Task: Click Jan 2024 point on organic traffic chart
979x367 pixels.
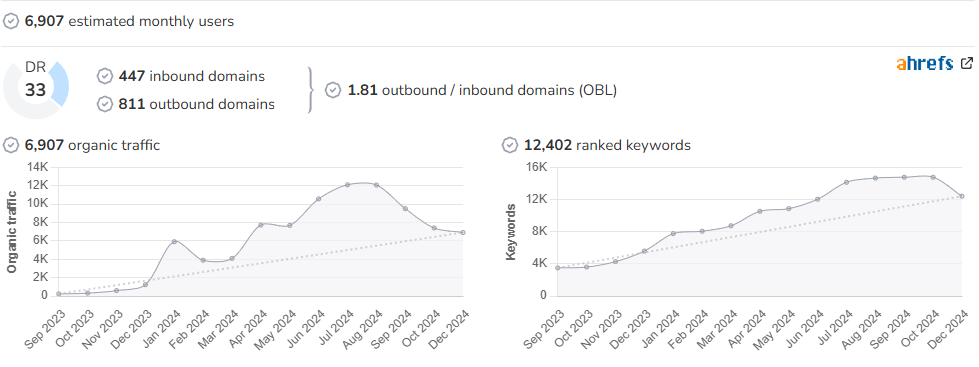Action: coord(174,242)
